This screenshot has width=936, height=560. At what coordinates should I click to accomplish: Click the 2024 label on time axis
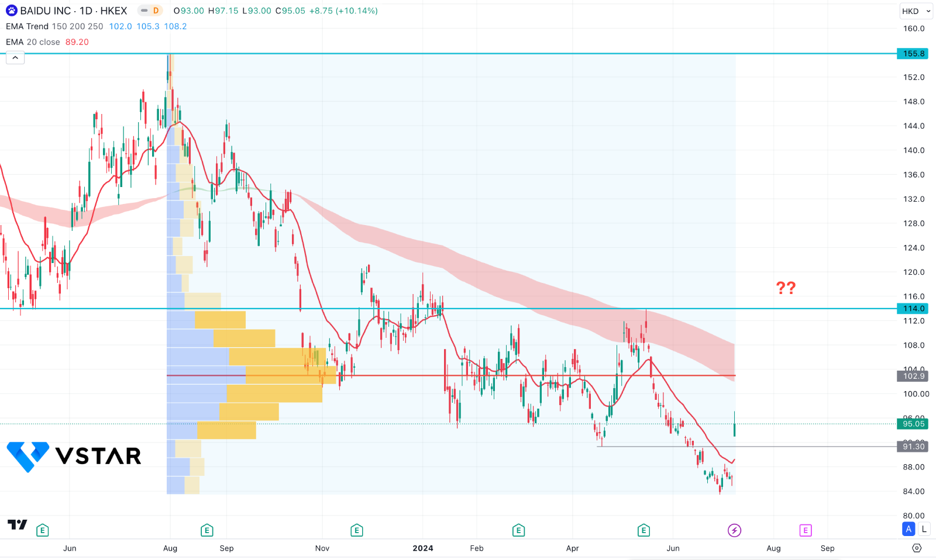point(423,548)
